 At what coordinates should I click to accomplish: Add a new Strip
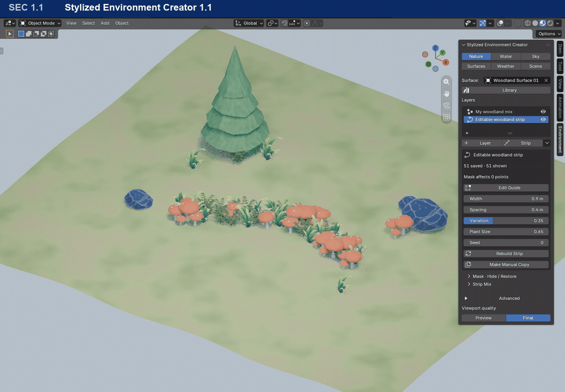[522, 143]
